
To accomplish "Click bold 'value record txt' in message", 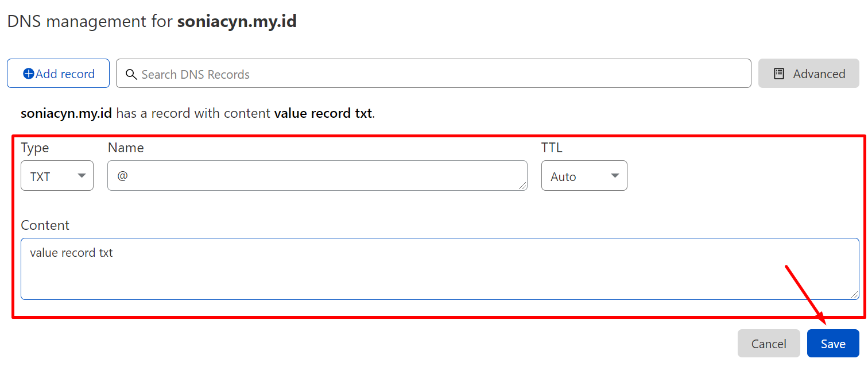I will coord(323,113).
